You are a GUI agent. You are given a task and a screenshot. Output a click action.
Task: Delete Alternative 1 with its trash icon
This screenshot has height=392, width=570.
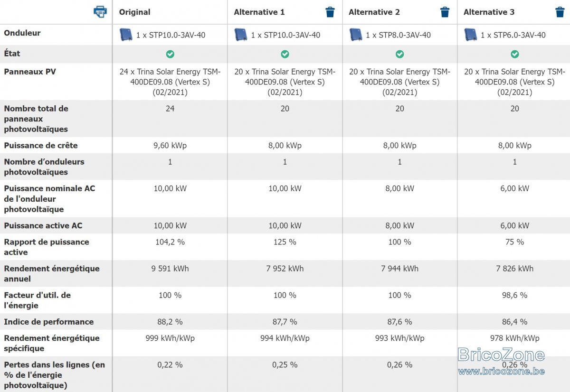[330, 12]
